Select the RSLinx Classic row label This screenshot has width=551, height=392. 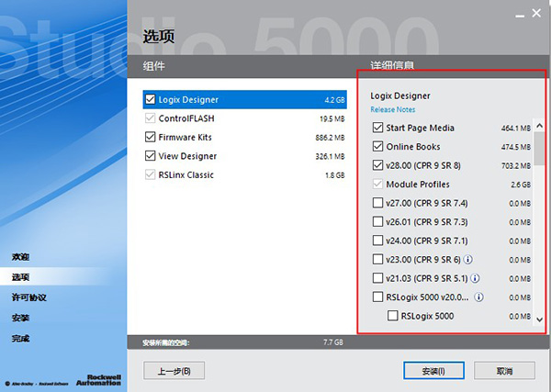tap(186, 175)
